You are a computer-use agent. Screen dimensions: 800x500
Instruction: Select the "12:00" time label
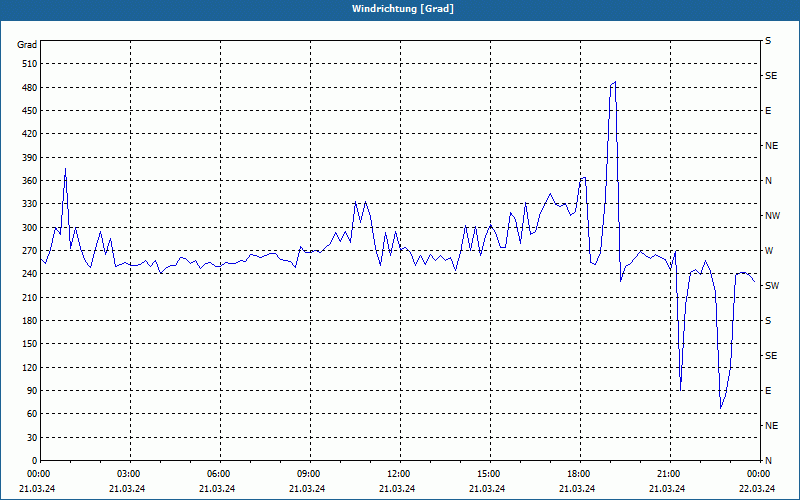coord(398,474)
